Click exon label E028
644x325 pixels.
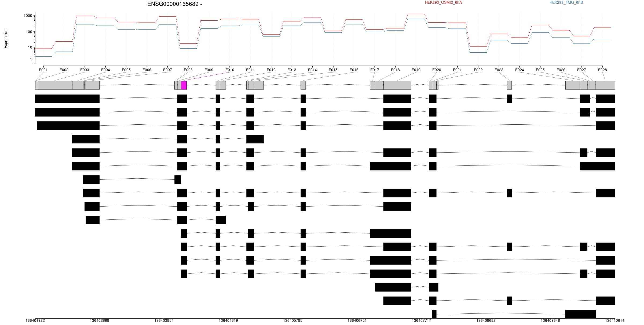[602, 70]
